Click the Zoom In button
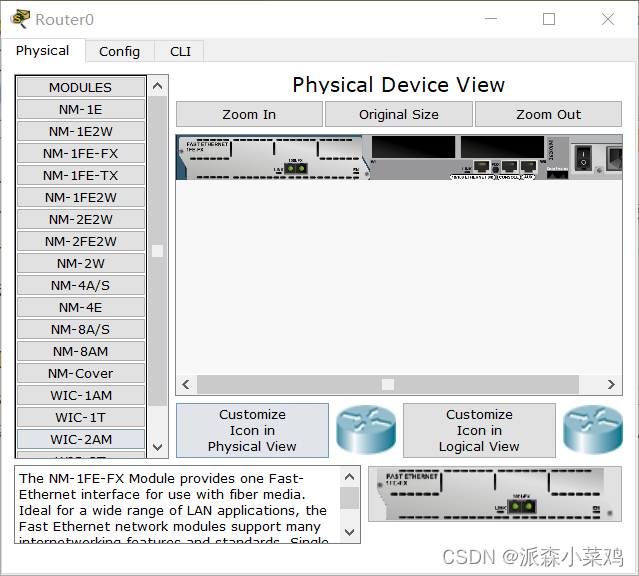The image size is (639, 576). (249, 114)
